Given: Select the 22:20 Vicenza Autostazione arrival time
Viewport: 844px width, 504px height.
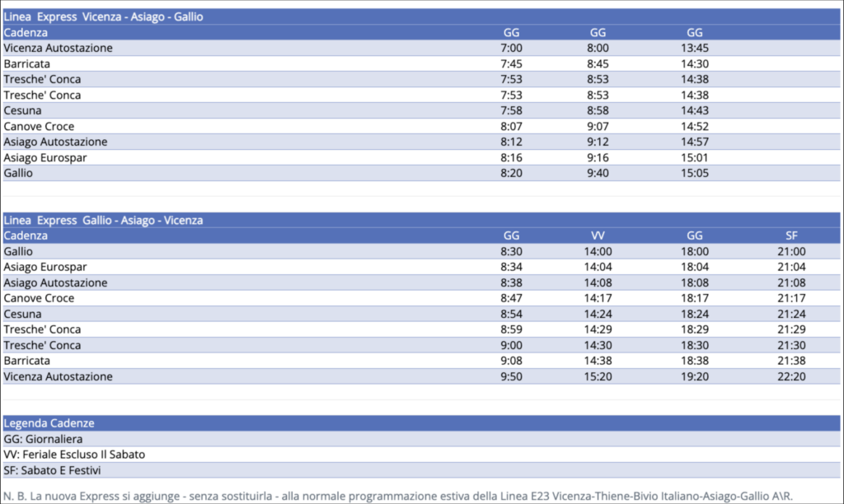Looking at the screenshot, I should 791,376.
